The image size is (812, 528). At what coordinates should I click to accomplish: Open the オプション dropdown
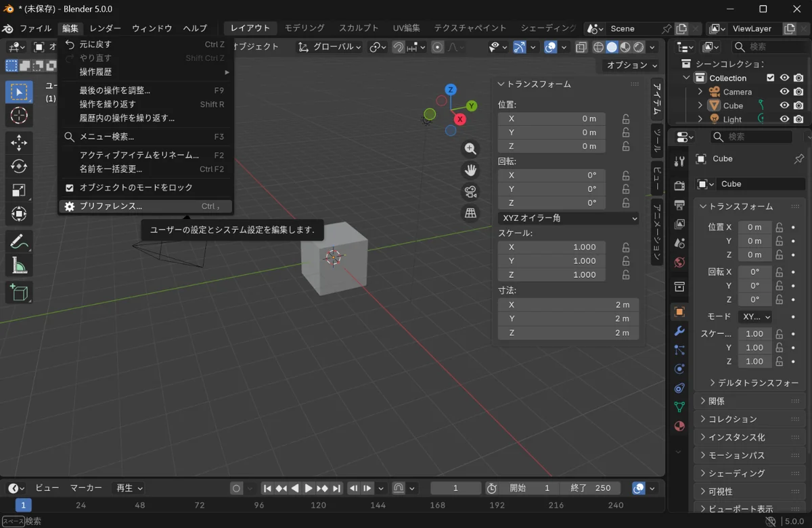click(x=631, y=65)
